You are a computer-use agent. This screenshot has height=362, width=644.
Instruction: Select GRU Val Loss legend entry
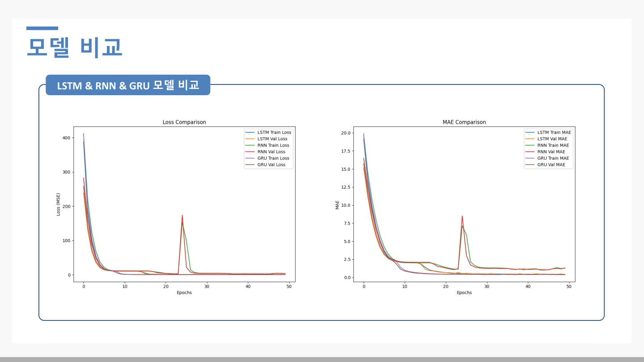[265, 165]
